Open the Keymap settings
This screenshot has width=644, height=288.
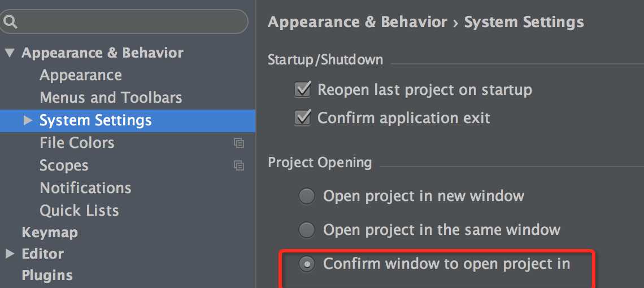[x=50, y=233]
